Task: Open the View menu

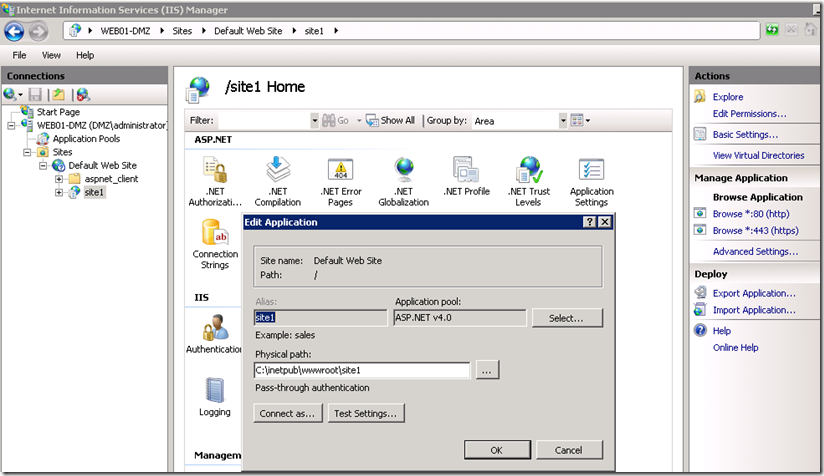Action: [x=51, y=55]
